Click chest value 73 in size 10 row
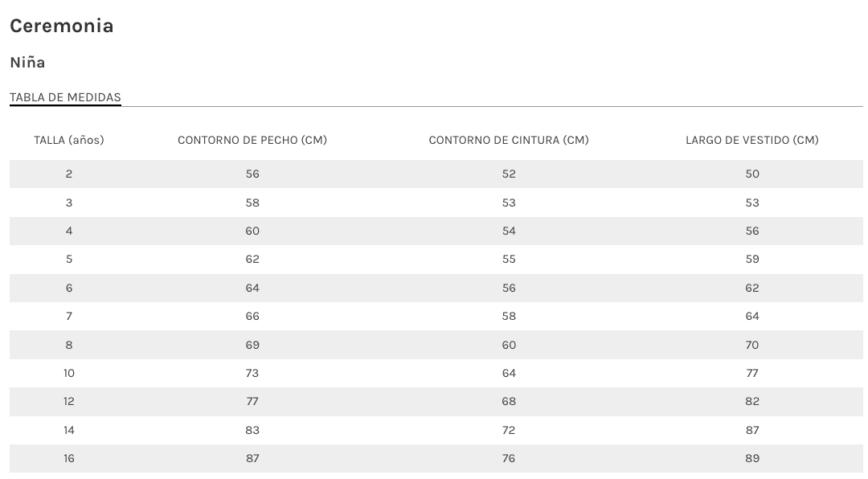This screenshot has width=868, height=479. 252,373
